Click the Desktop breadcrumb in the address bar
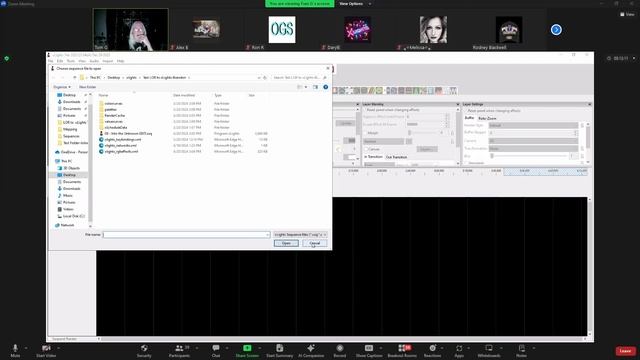 (x=114, y=78)
